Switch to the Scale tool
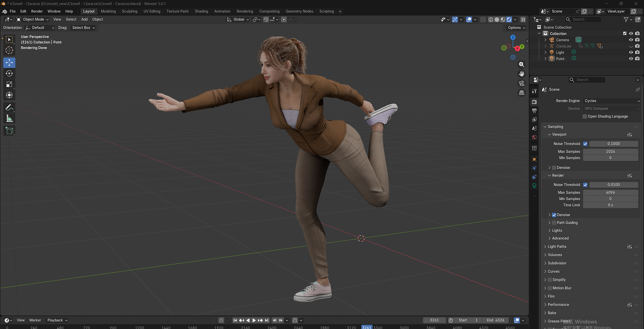 [x=9, y=84]
